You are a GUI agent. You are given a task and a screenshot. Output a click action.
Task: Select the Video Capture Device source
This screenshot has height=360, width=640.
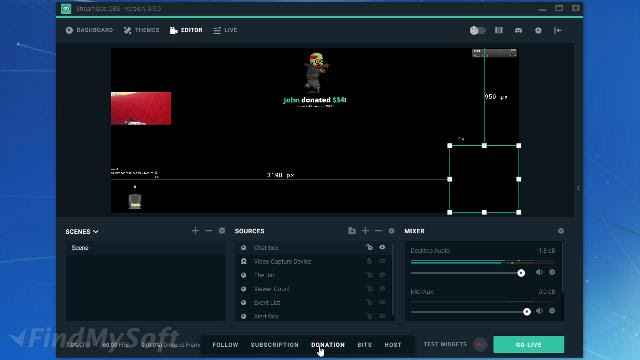click(x=313, y=261)
